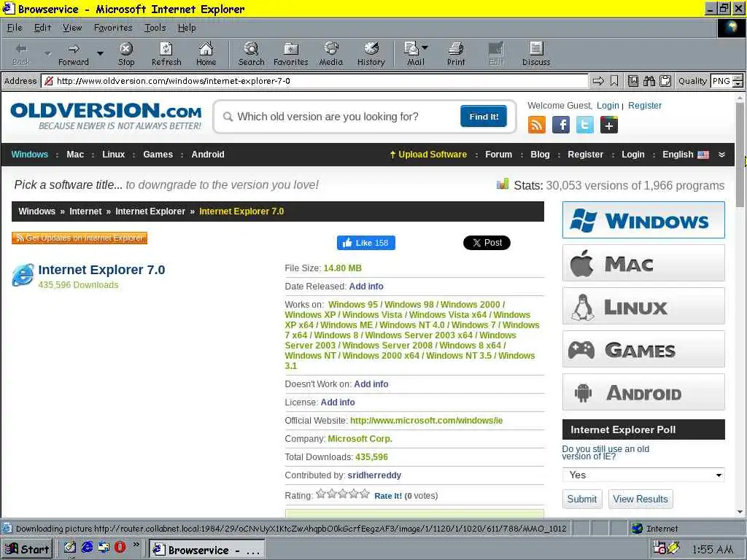747x560 pixels.
Task: Follow the microsoft.com/windows/ie website link
Action: click(426, 421)
